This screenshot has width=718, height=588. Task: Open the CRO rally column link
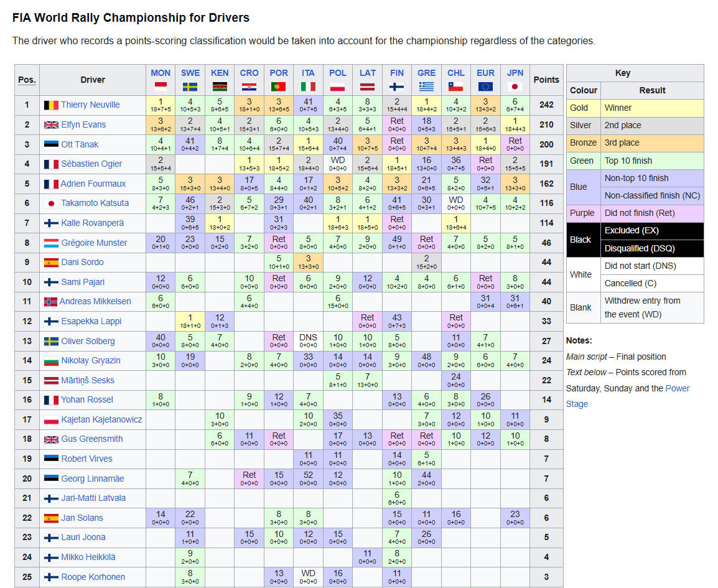(x=249, y=73)
